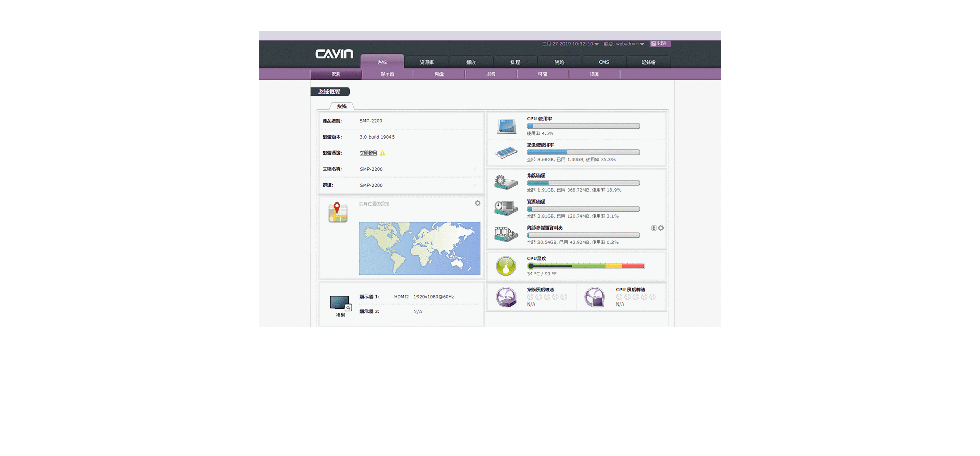
Task: Click the 內部多媒體資料夾 usage bar
Action: point(583,235)
